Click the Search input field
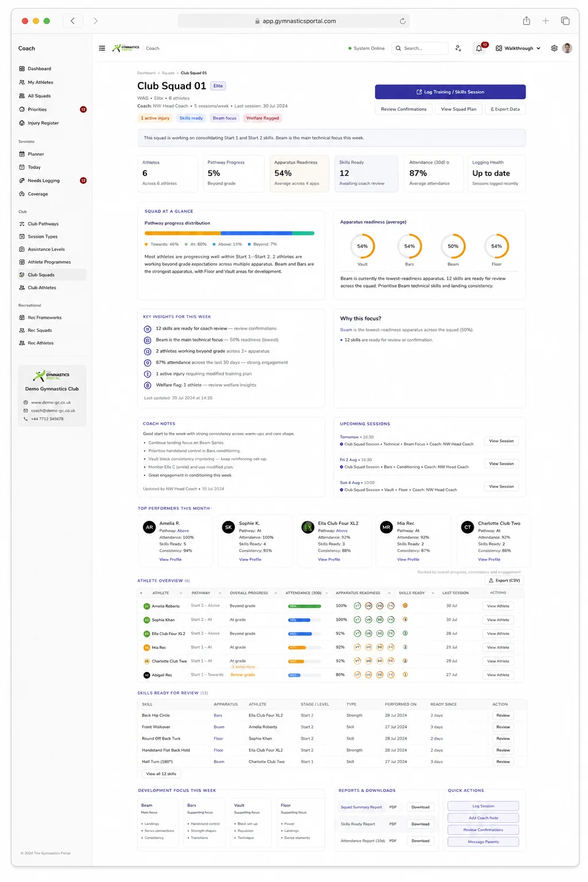Screen dimensions: 588x882 [x=420, y=48]
